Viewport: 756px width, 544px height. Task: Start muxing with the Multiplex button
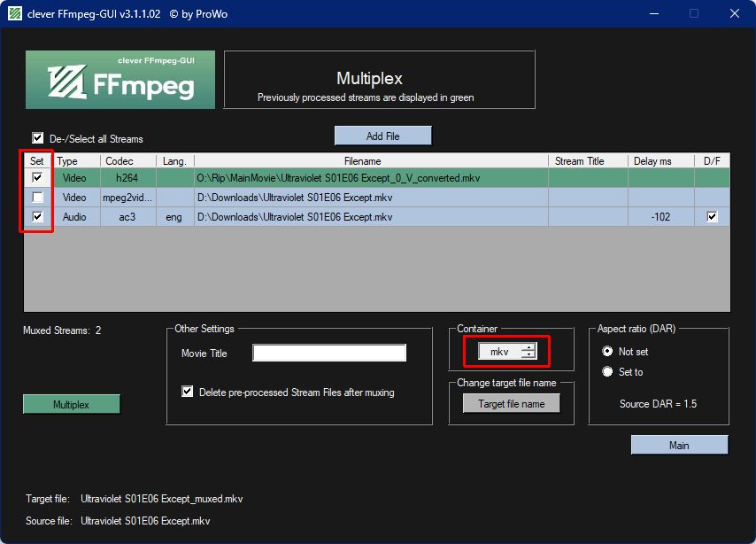72,404
